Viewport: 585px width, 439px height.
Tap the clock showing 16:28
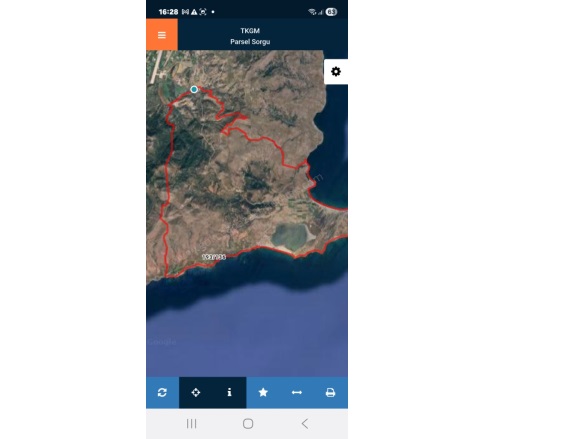[168, 12]
